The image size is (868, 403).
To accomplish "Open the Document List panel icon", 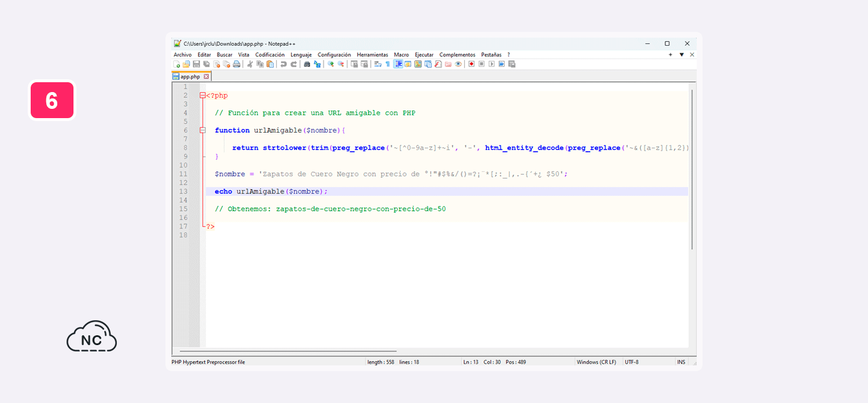I will (x=428, y=64).
